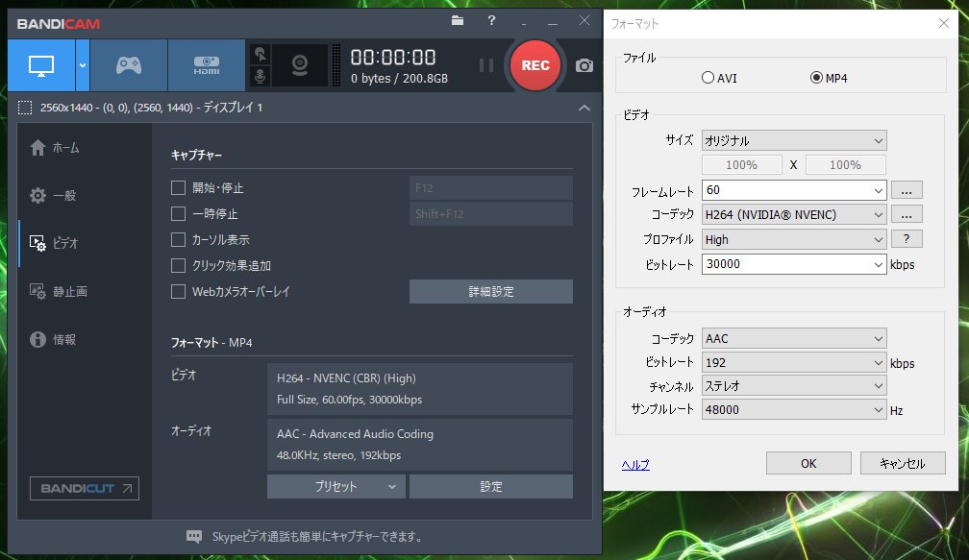Check the カーソル表示 checkbox
Viewport: 969px width, 560px height.
tap(178, 239)
